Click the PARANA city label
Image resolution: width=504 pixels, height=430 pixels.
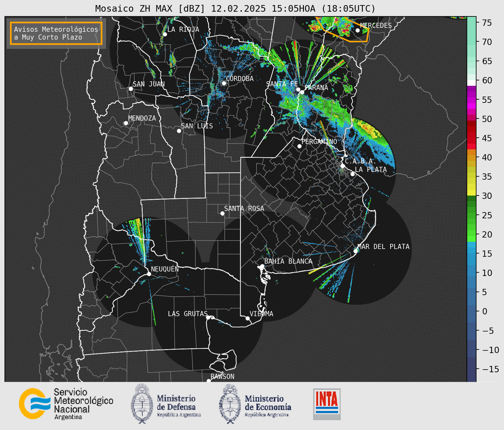316,88
